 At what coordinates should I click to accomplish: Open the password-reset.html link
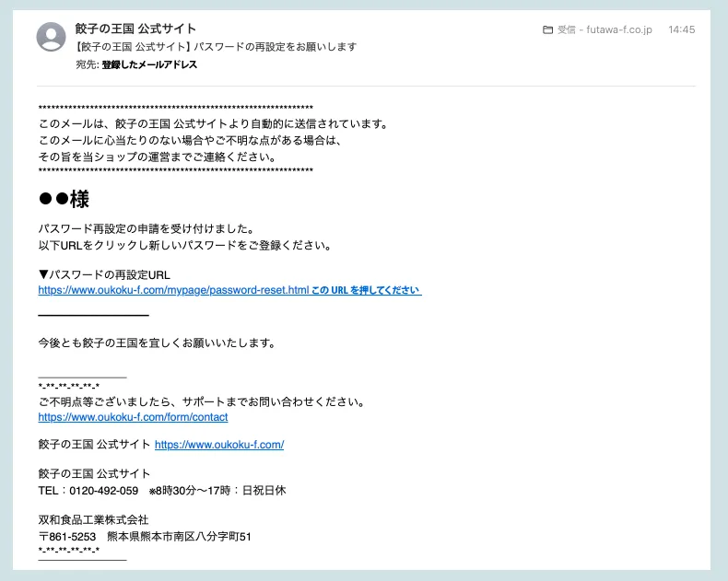tap(229, 290)
